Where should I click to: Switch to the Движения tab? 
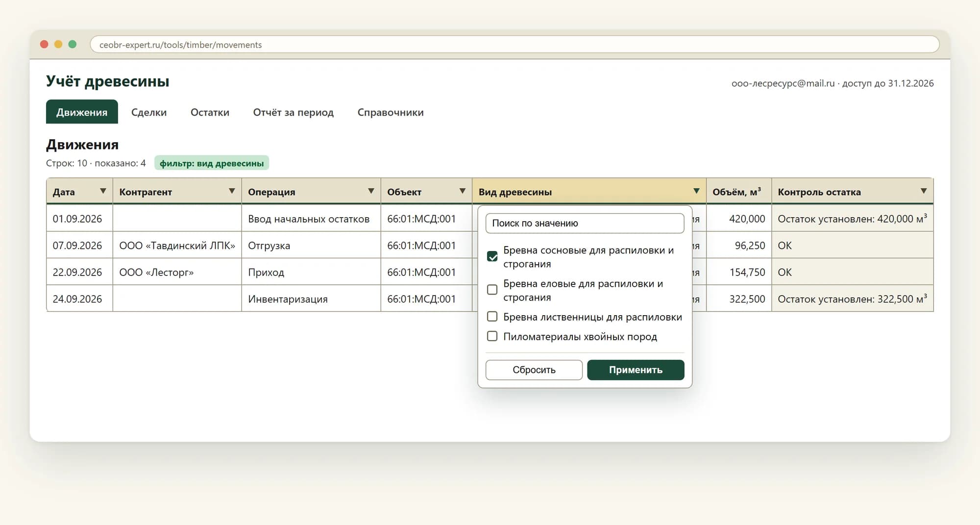pos(82,112)
